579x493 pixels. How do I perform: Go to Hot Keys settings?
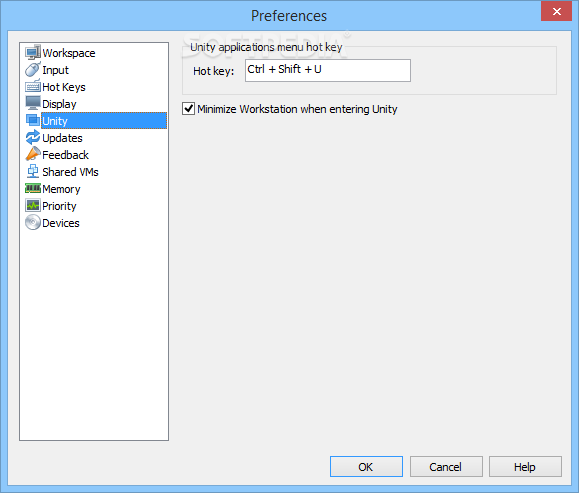click(64, 87)
